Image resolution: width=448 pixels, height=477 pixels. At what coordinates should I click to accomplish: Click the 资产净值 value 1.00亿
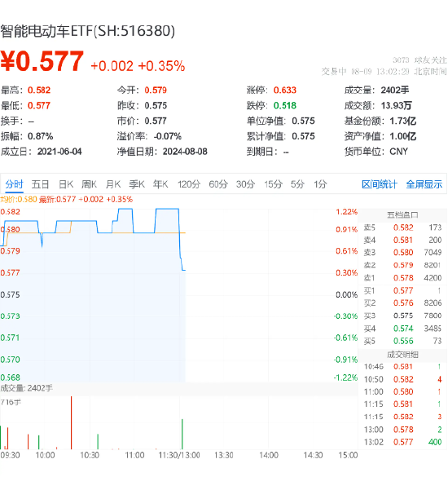coord(402,136)
